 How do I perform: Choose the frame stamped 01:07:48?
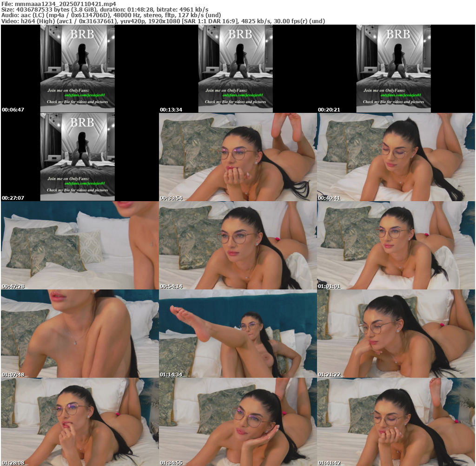(x=80, y=334)
